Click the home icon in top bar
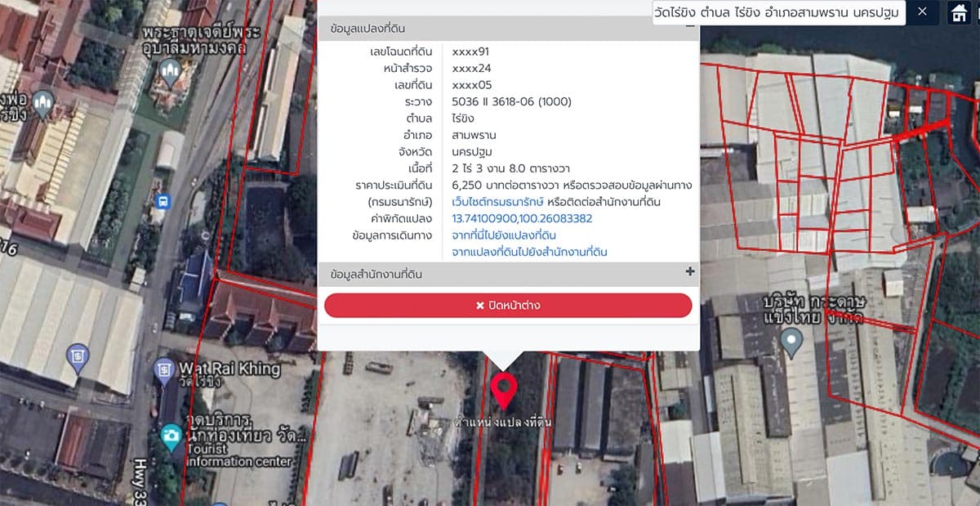 click(x=959, y=12)
